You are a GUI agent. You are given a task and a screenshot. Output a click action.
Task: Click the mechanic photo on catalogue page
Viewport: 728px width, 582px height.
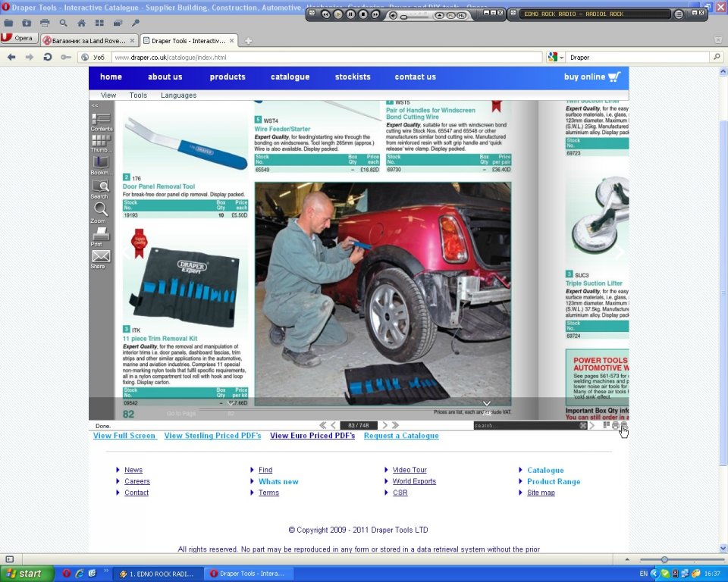pos(383,294)
